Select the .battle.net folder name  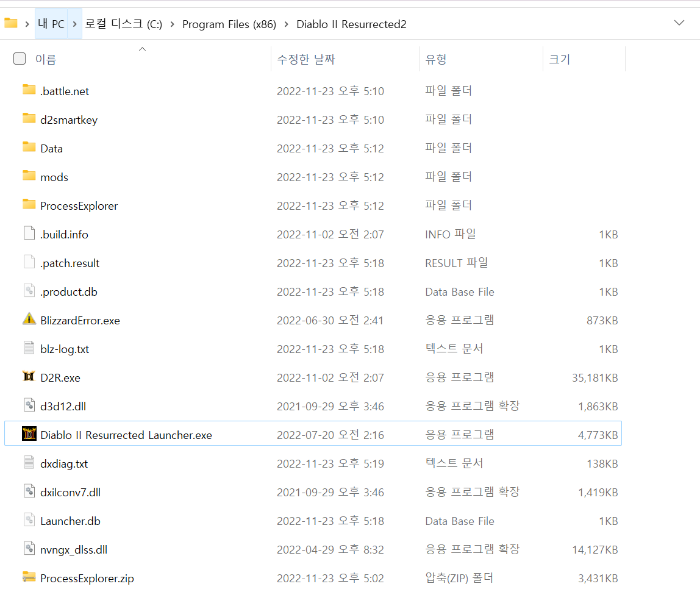[65, 91]
